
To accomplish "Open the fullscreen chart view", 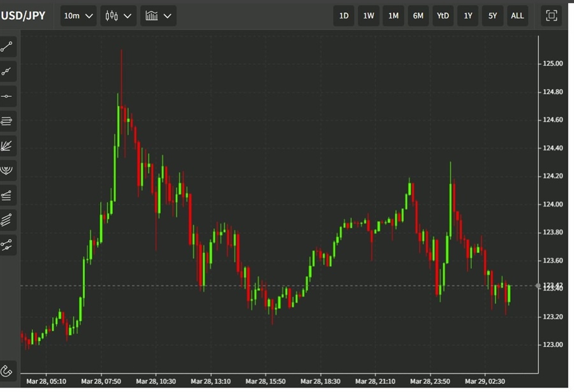I will 551,16.
